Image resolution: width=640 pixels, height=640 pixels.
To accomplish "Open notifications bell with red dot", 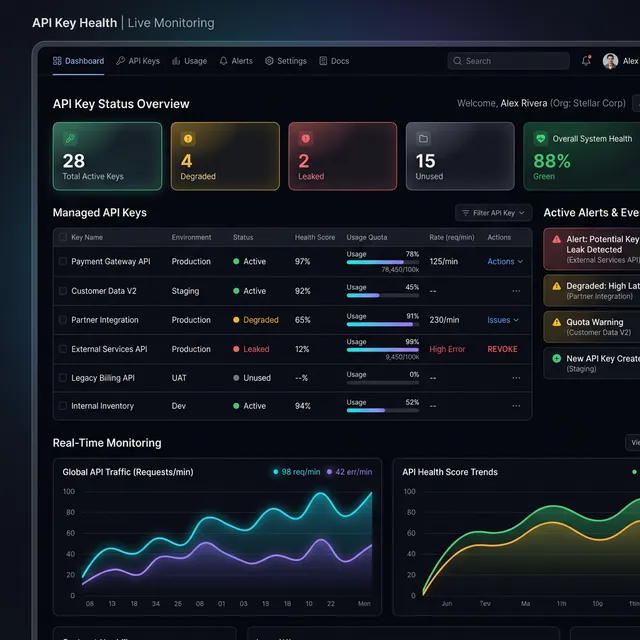I will (x=586, y=60).
